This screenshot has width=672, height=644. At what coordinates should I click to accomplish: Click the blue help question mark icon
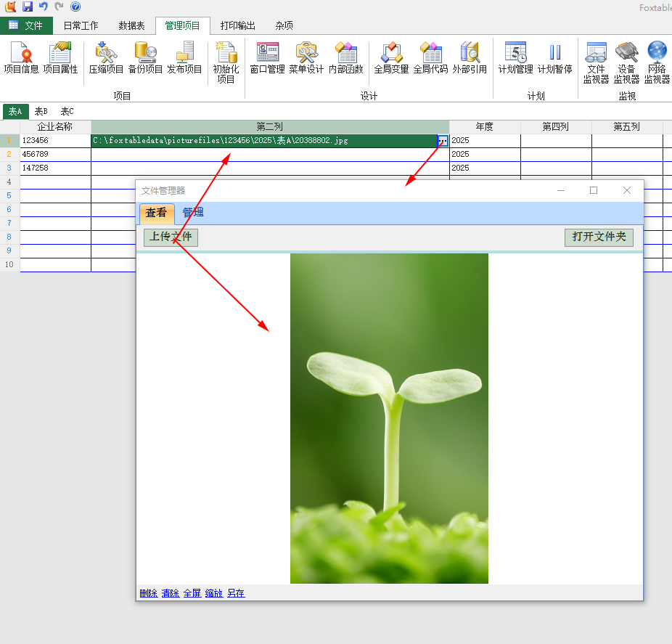click(x=75, y=7)
